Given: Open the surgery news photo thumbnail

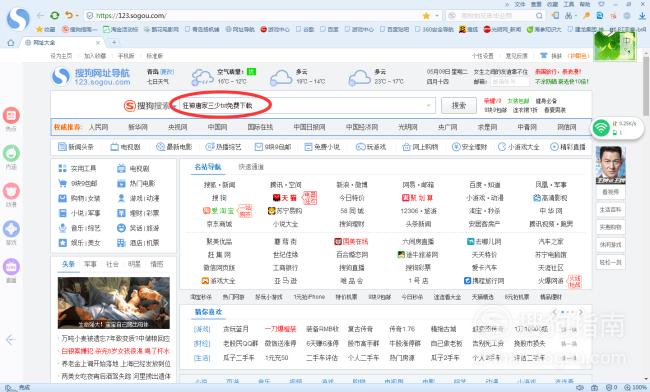Looking at the screenshot, I should tap(114, 303).
